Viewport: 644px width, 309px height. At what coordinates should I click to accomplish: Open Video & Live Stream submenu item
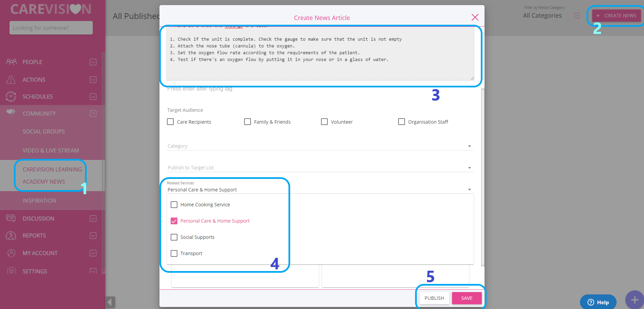click(x=51, y=150)
